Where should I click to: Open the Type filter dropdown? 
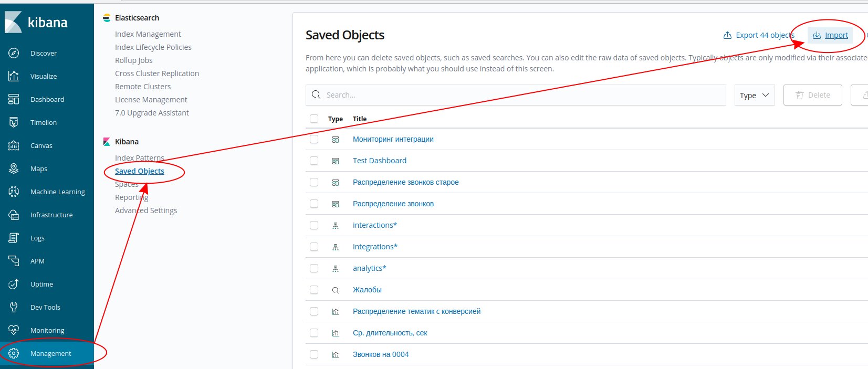pyautogui.click(x=754, y=95)
